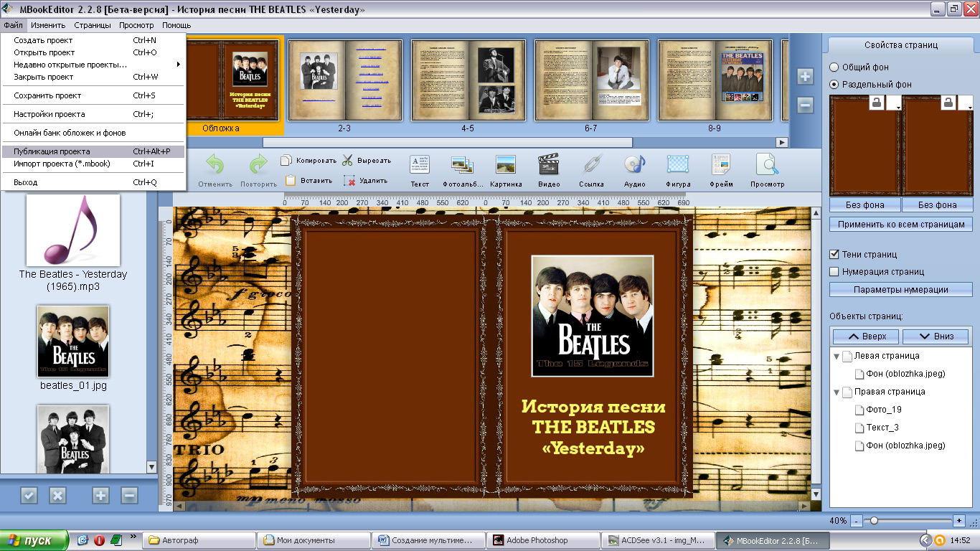Remove a spread with the minus button beside thumbnails
The width and height of the screenshot is (980, 551).
pyautogui.click(x=805, y=105)
